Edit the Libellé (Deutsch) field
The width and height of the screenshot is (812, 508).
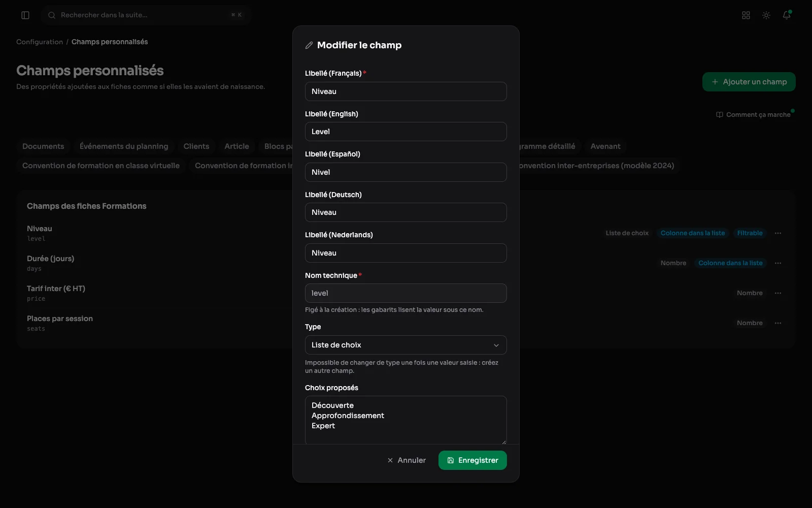tap(406, 212)
